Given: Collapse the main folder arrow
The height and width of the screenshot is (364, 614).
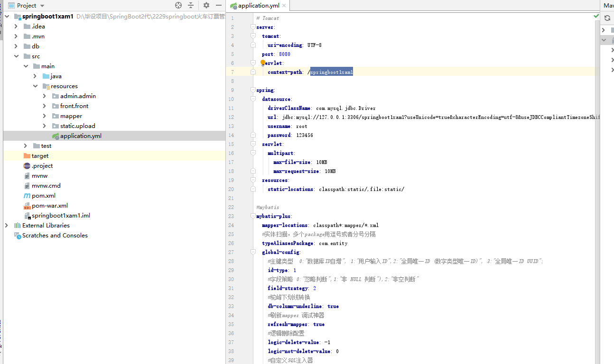Looking at the screenshot, I should (26, 66).
